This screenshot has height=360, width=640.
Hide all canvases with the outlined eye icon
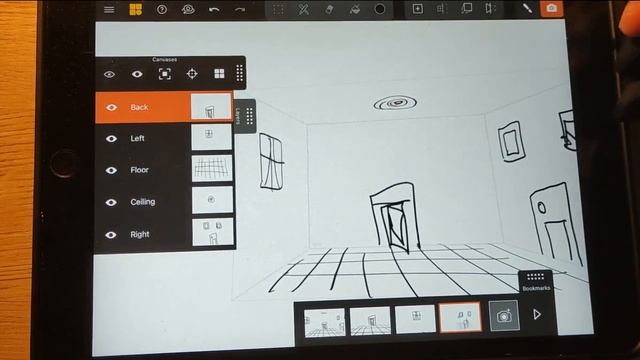point(109,74)
